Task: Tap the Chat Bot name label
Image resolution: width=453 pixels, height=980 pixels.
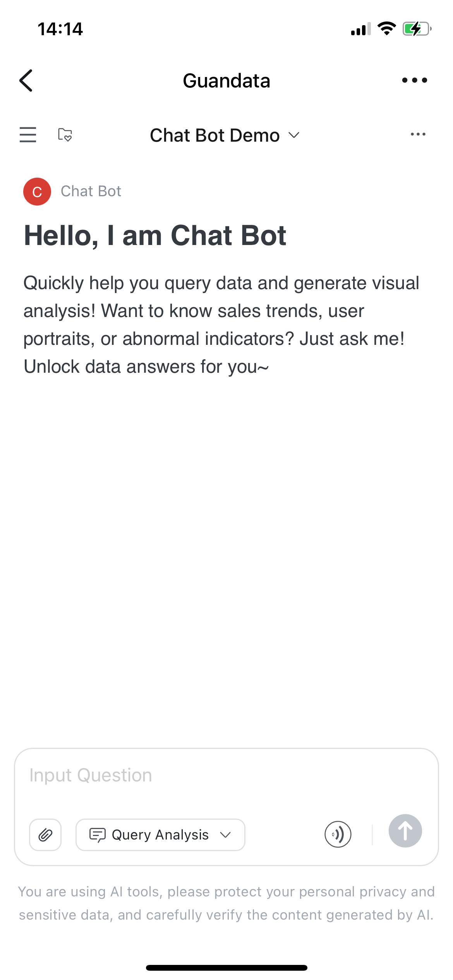Action: click(91, 191)
